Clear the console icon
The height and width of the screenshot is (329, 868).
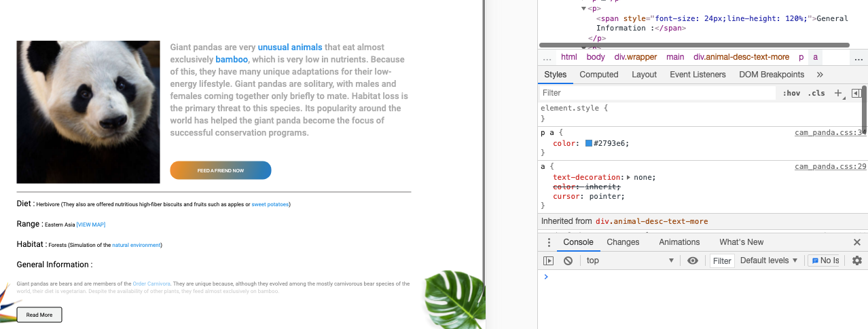[568, 260]
